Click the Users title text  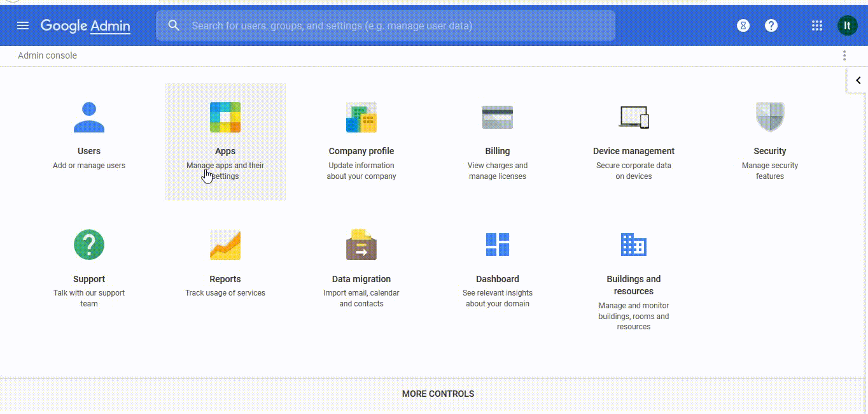click(89, 151)
